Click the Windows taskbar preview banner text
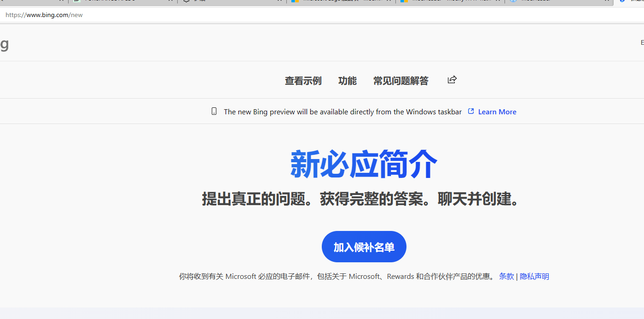 pyautogui.click(x=342, y=112)
